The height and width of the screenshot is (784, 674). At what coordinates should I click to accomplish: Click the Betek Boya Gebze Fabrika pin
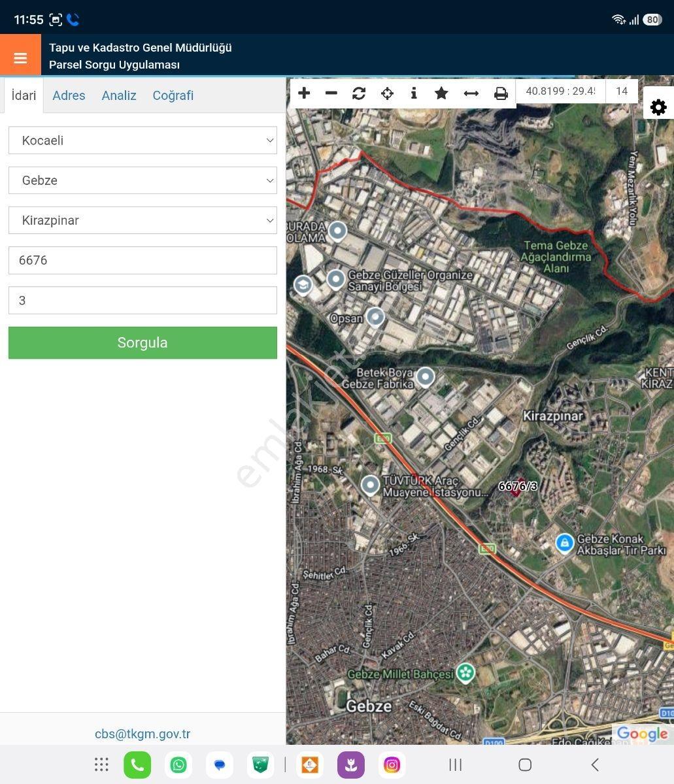tap(426, 377)
